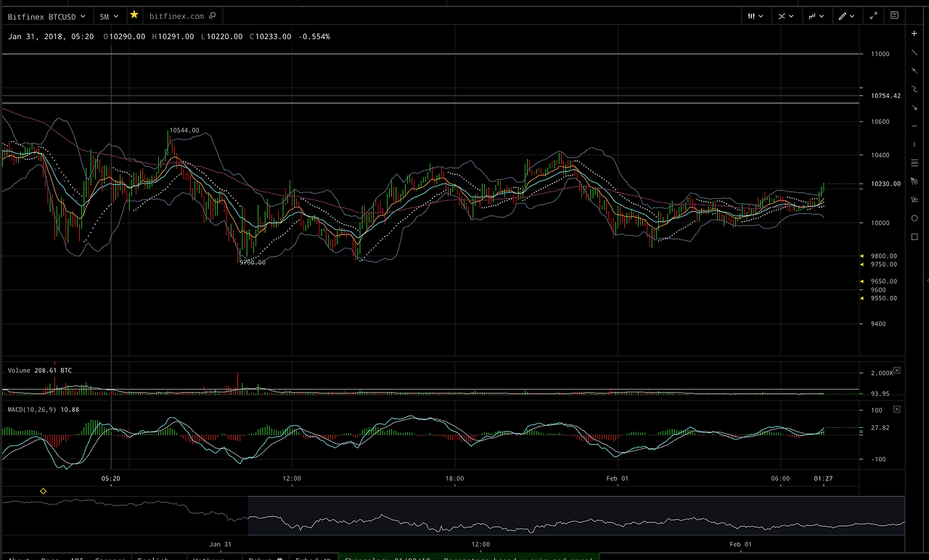Select the pitchfork drawing tool

[x=914, y=199]
